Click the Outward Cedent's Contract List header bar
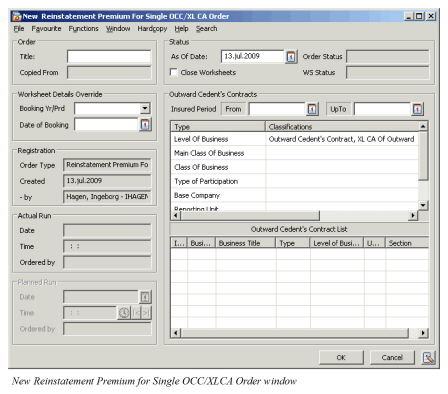The height and width of the screenshot is (394, 448). (299, 229)
